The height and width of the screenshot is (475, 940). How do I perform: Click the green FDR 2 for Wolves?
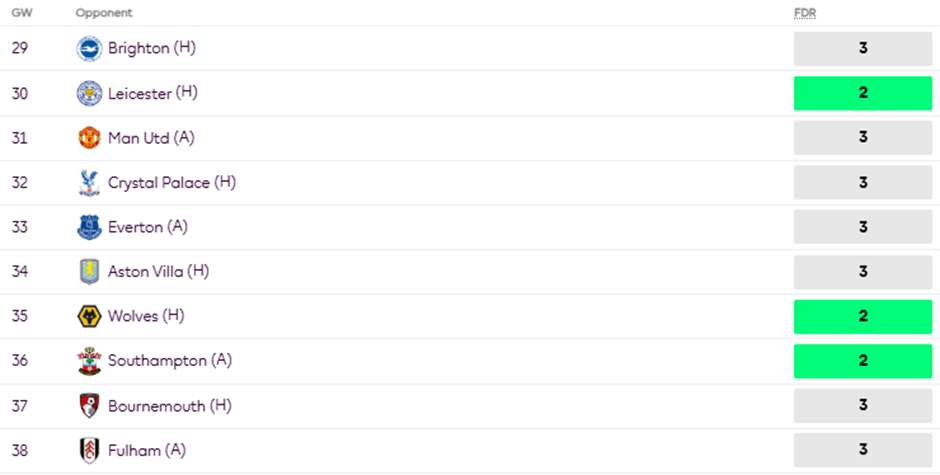pyautogui.click(x=862, y=317)
